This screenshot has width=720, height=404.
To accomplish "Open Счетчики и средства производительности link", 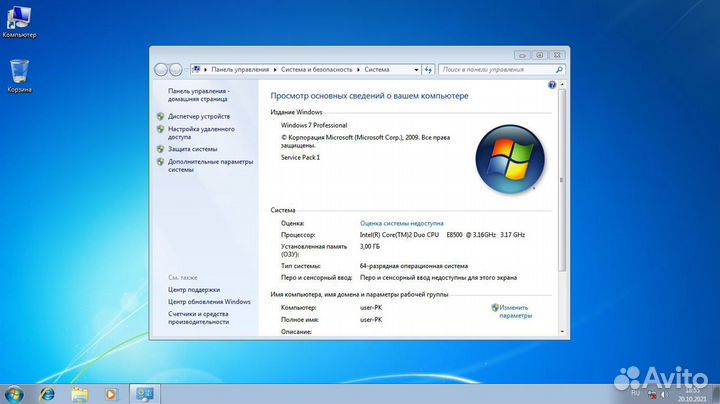I will [198, 318].
